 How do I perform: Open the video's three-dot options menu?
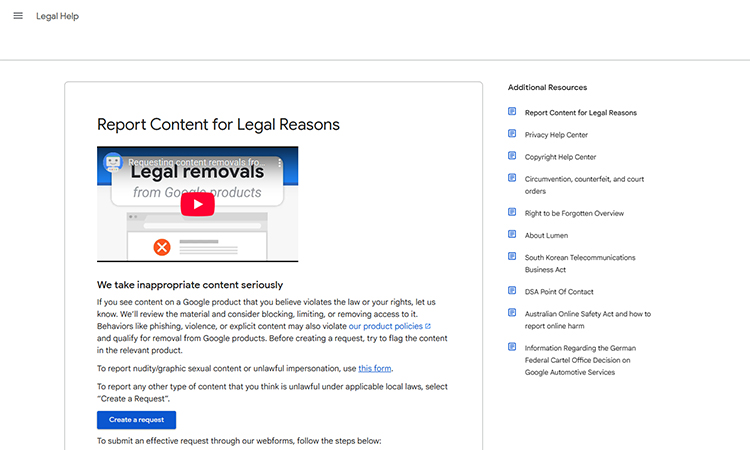pyautogui.click(x=280, y=163)
